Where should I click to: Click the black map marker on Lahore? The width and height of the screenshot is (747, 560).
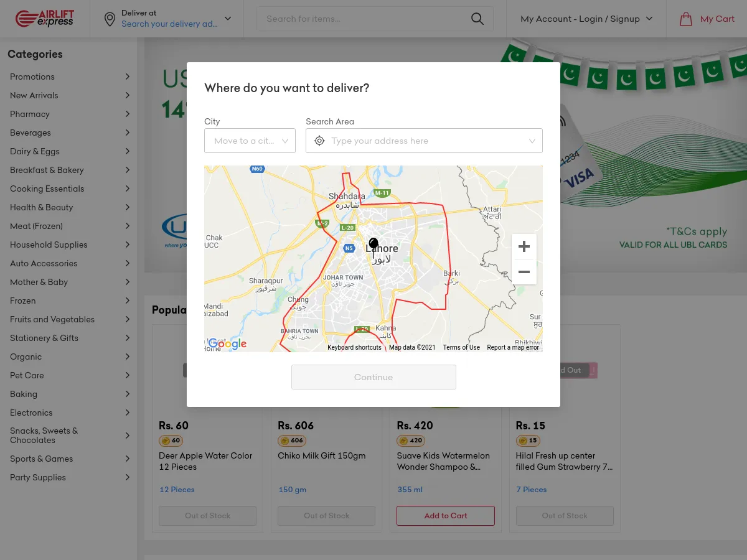[x=374, y=247]
